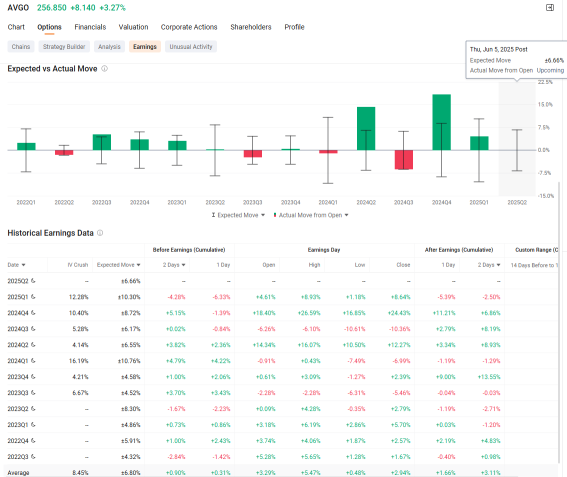
Task: Click the +14.34% open value for 2024Q2
Action: point(264,345)
